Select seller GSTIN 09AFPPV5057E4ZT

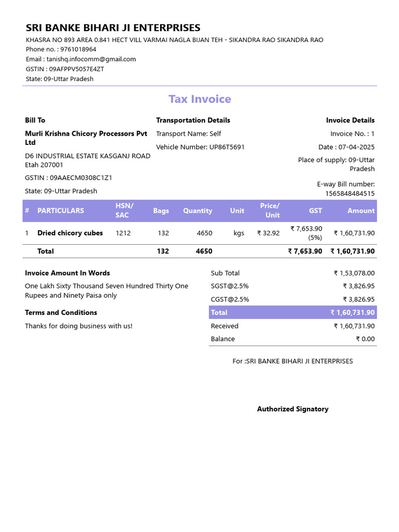tap(76, 69)
